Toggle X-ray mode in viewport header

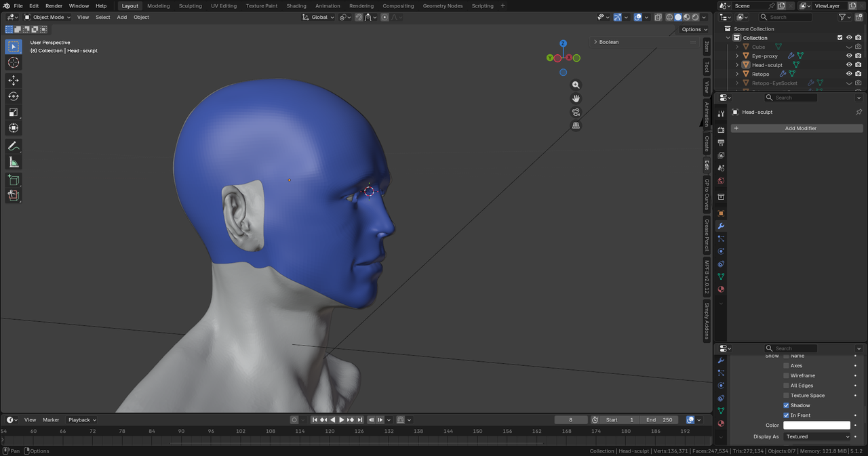pyautogui.click(x=658, y=17)
